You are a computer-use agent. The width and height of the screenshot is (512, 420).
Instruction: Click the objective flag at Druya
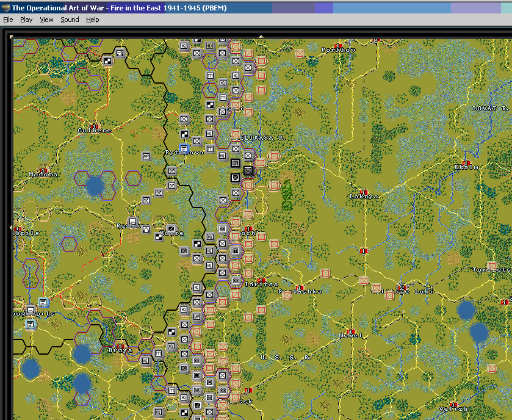pos(120,346)
